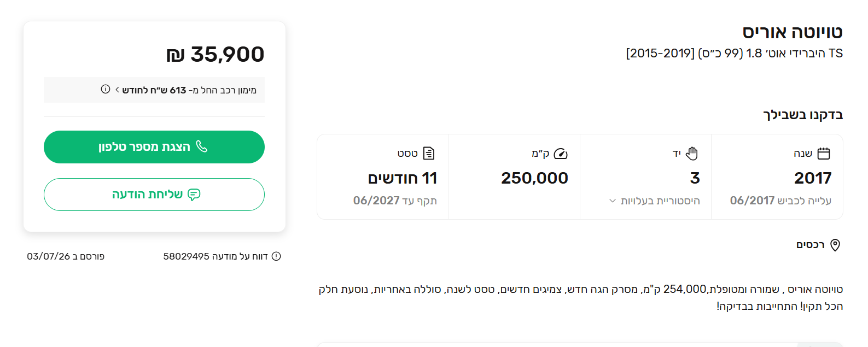Show phone number with הצגת מספר טלפון
Screen dimensions: 868x347
click(154, 147)
